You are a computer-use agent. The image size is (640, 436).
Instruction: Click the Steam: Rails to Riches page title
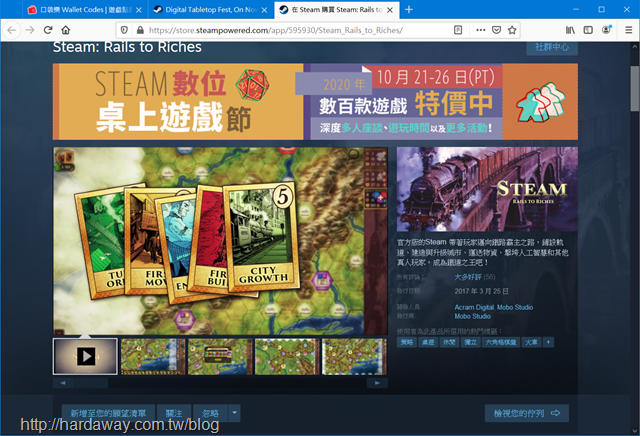(x=127, y=47)
